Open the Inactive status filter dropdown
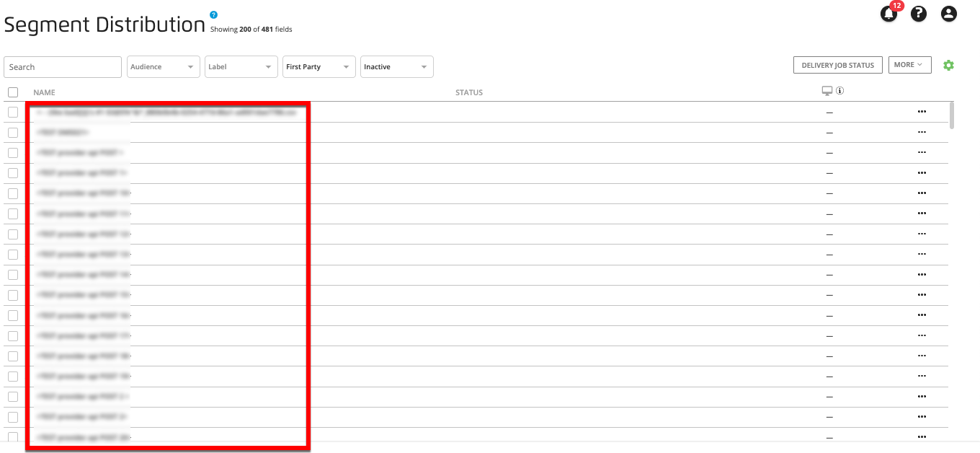Screen dimensions: 980x453 (x=397, y=66)
